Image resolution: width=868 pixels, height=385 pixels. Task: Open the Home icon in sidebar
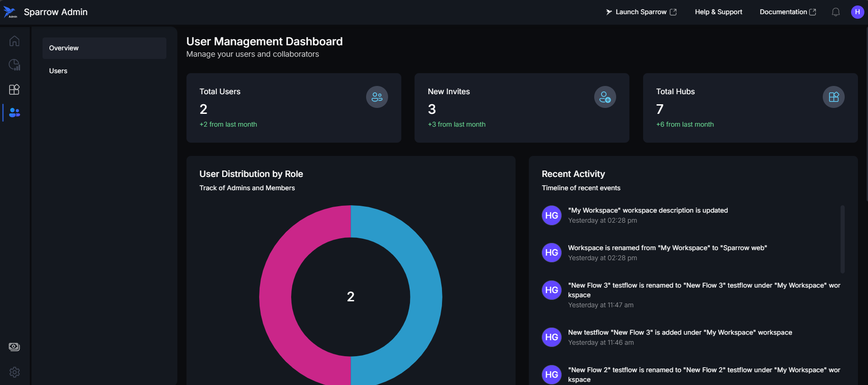15,41
